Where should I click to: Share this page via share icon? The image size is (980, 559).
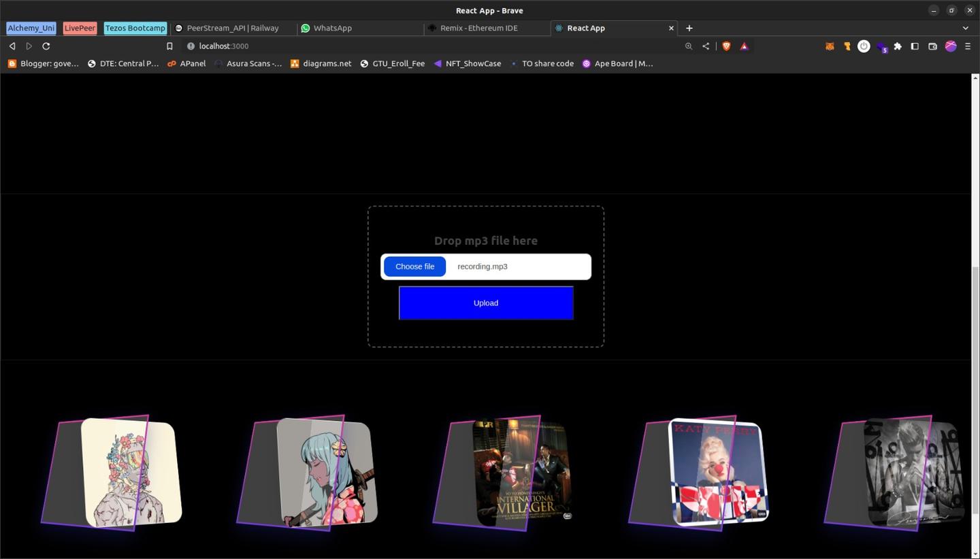pos(706,46)
